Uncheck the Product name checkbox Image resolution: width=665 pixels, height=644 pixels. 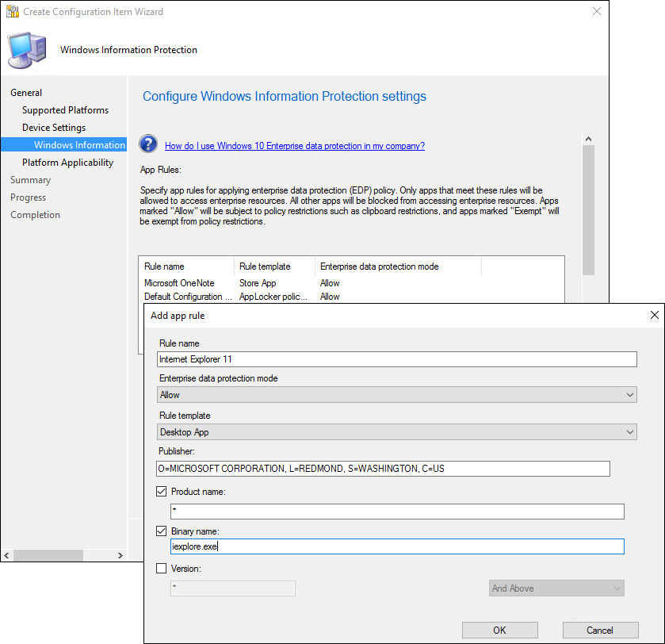162,492
